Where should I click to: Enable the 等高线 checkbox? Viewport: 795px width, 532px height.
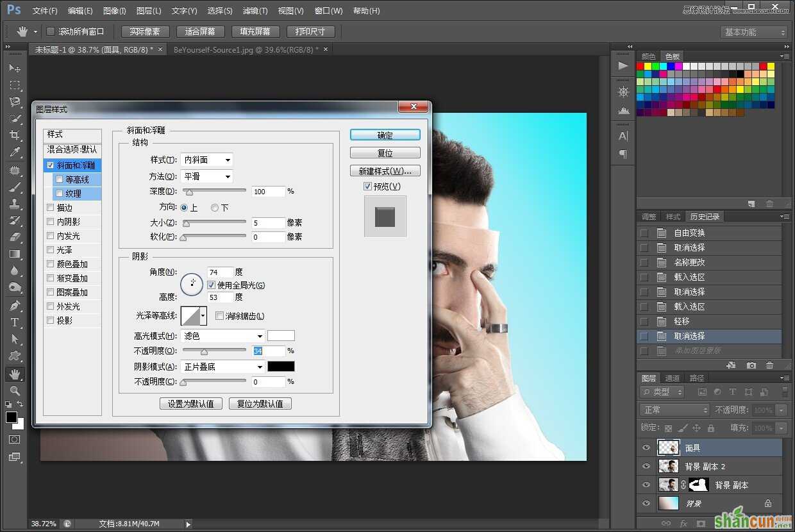60,179
